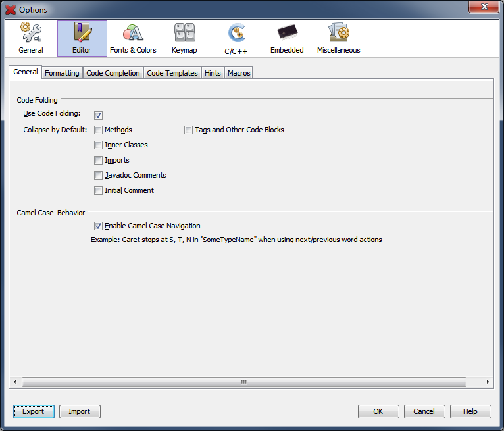Enable collapsing Methods by default
Viewport: 504px width, 431px height.
(98, 130)
